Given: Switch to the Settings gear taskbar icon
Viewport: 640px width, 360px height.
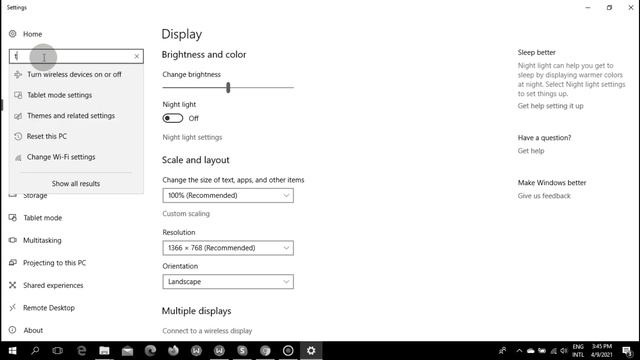Looking at the screenshot, I should pyautogui.click(x=311, y=351).
